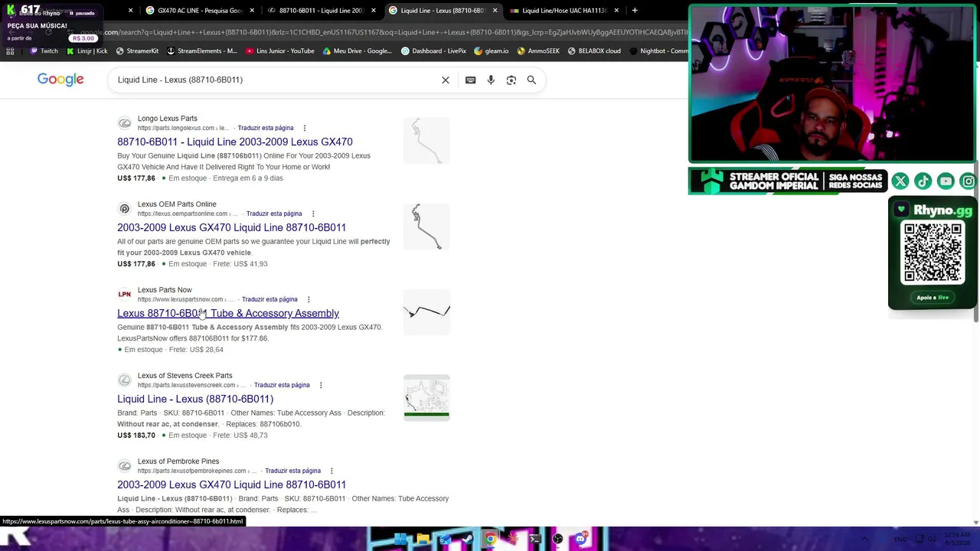This screenshot has width=980, height=551.
Task: Open the Chrome apps grid shortcut
Action: 10,51
